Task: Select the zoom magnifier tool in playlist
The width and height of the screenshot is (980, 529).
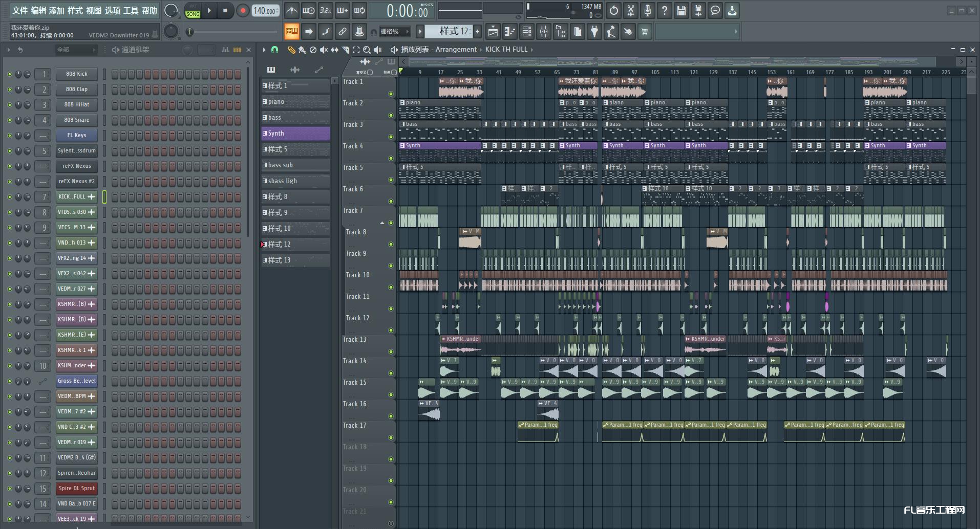Action: point(367,50)
